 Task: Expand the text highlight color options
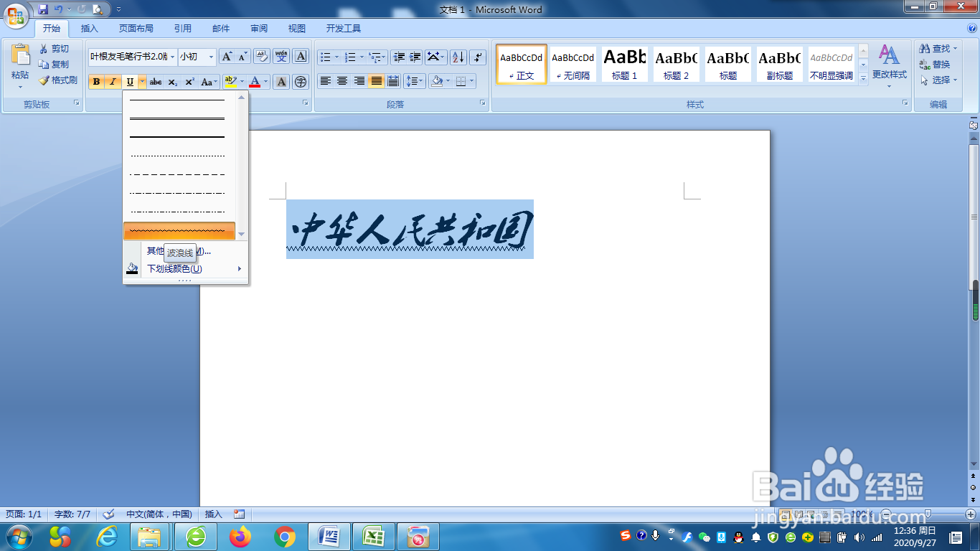pyautogui.click(x=242, y=81)
